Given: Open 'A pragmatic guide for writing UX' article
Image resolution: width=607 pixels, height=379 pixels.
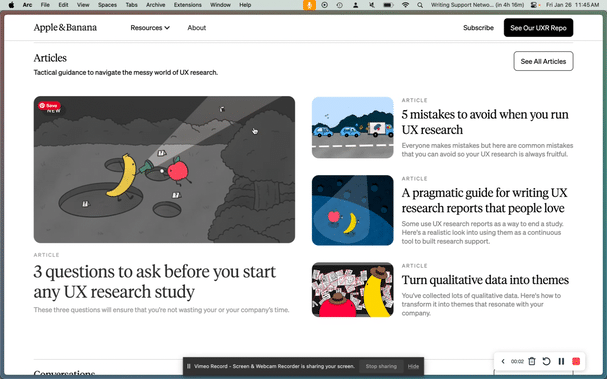Looking at the screenshot, I should [x=484, y=200].
